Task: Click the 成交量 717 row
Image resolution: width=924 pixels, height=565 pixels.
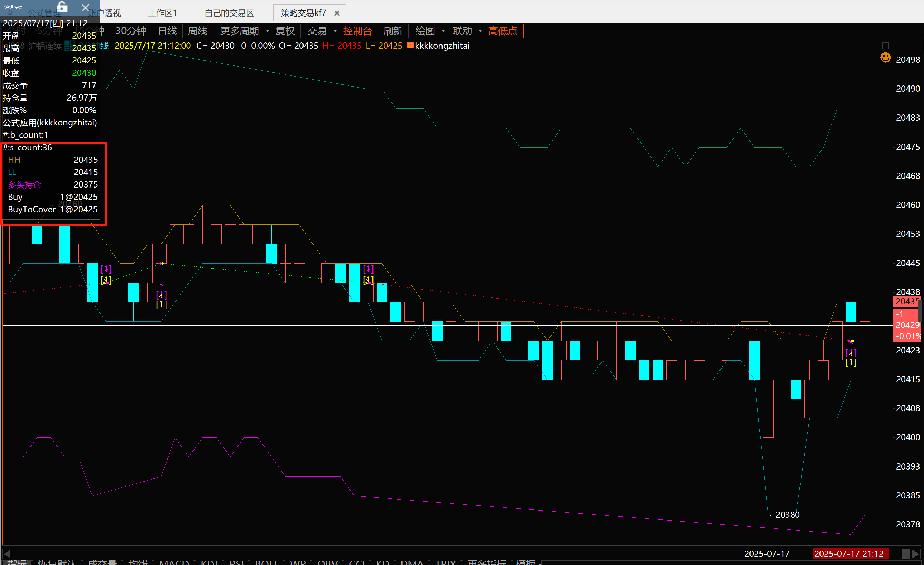Action: click(50, 85)
